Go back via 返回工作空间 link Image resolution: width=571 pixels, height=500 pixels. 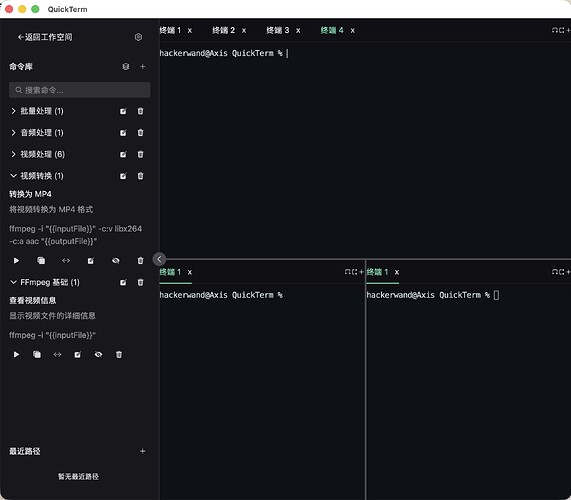(x=45, y=37)
